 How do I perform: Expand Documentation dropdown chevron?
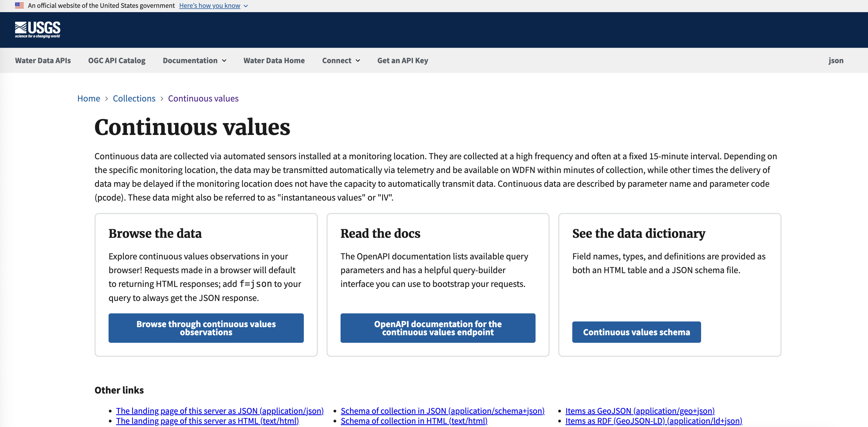(224, 61)
